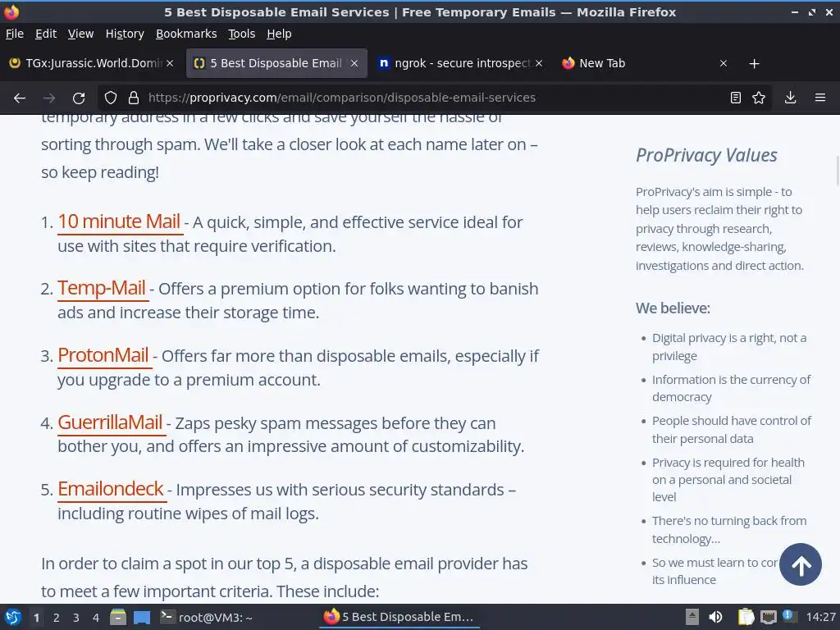Click the padlock site info icon
Image resolution: width=840 pixels, height=630 pixels.
tap(134, 98)
